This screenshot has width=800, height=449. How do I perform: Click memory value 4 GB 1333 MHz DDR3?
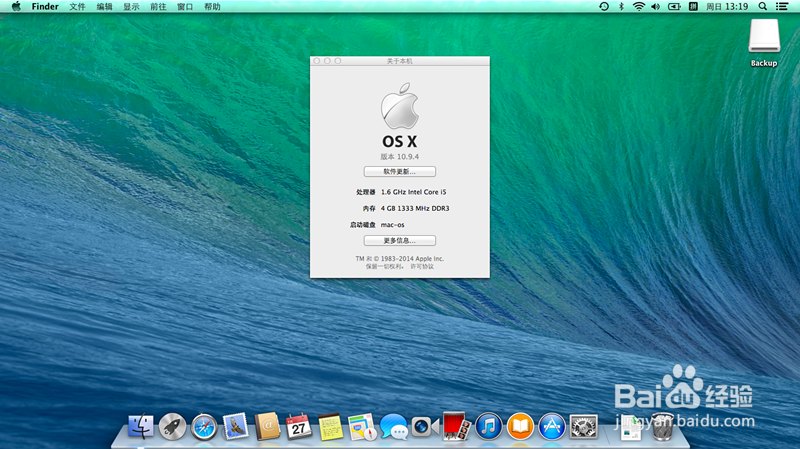pos(415,208)
